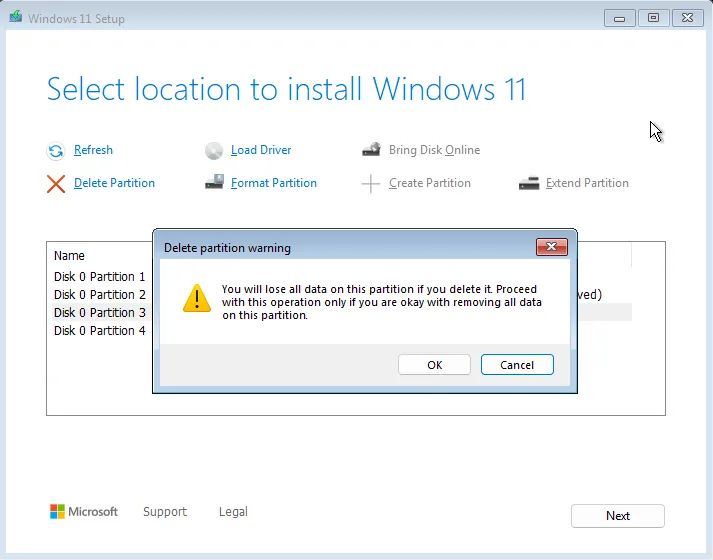This screenshot has height=560, width=713.
Task: Select the Refresh text link
Action: click(93, 150)
